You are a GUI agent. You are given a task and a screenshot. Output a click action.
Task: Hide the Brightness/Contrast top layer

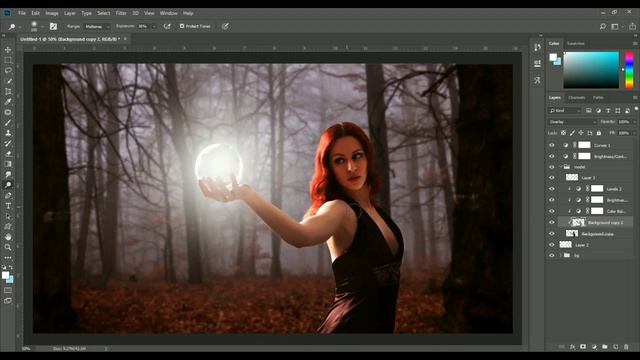(x=552, y=156)
